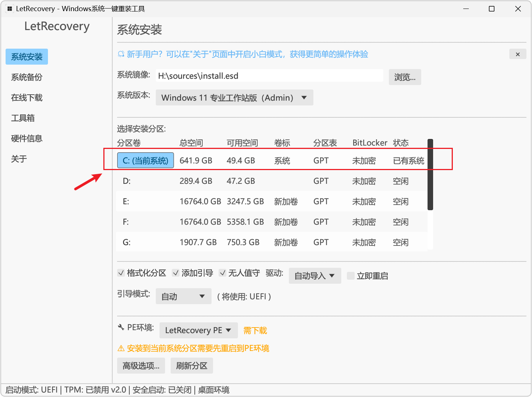Open the LetRecovery PE environment dropdown

(199, 330)
